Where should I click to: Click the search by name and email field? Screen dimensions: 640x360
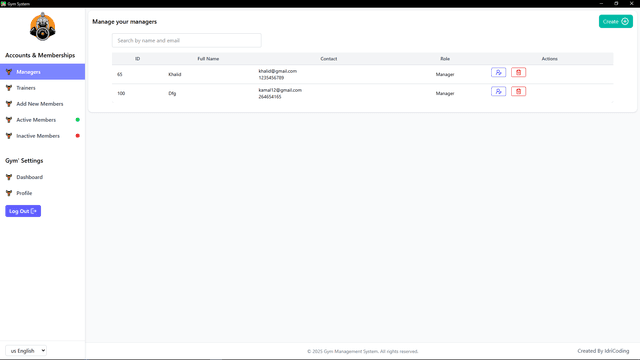tap(187, 40)
